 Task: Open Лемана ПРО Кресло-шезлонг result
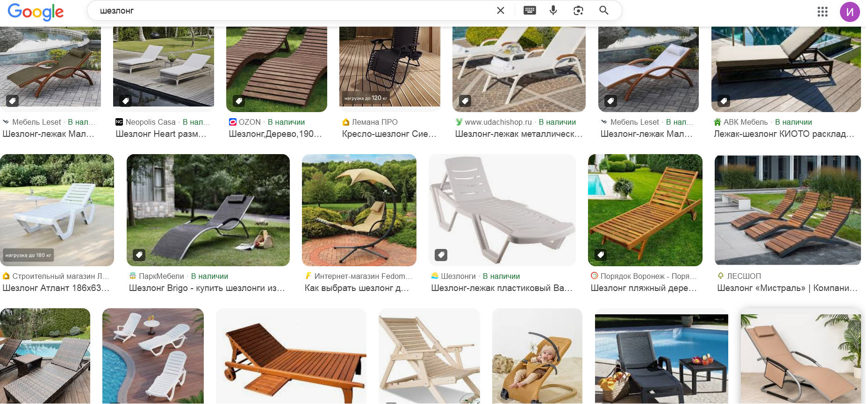[x=389, y=134]
